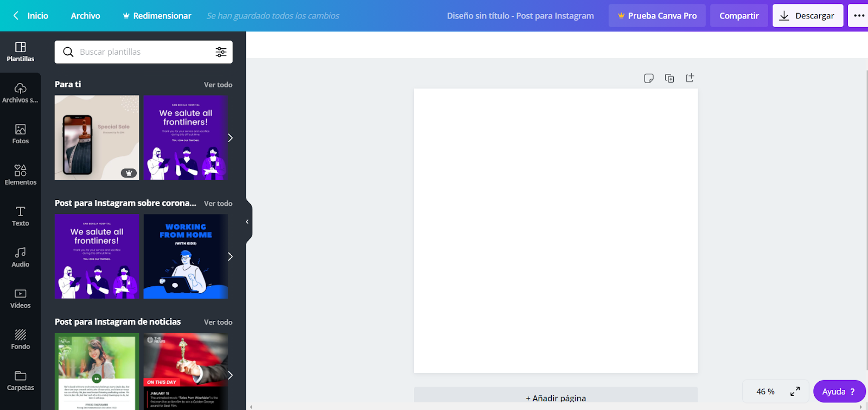Duplicate the current page

[669, 78]
